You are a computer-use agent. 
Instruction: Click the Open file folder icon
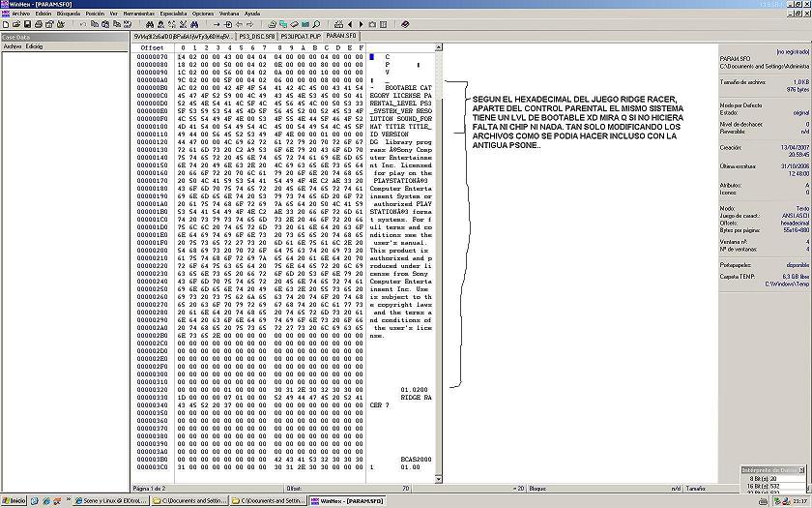tap(16, 24)
